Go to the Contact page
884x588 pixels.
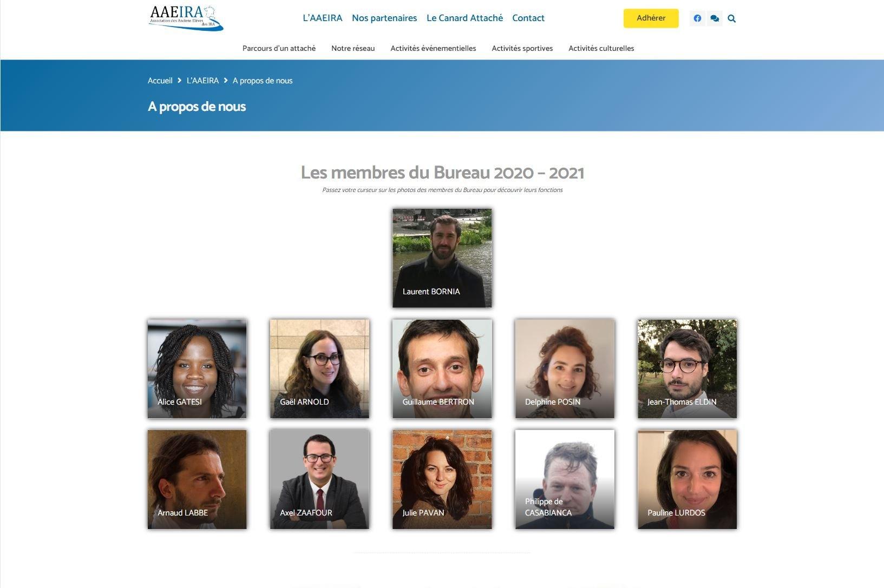click(528, 18)
